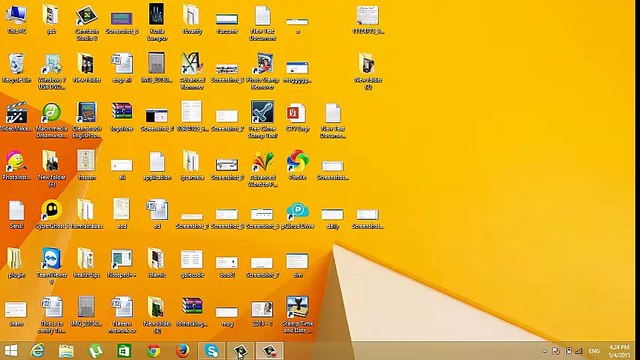The width and height of the screenshot is (640, 360).
Task: Open the plugin folder
Action: [16, 263]
